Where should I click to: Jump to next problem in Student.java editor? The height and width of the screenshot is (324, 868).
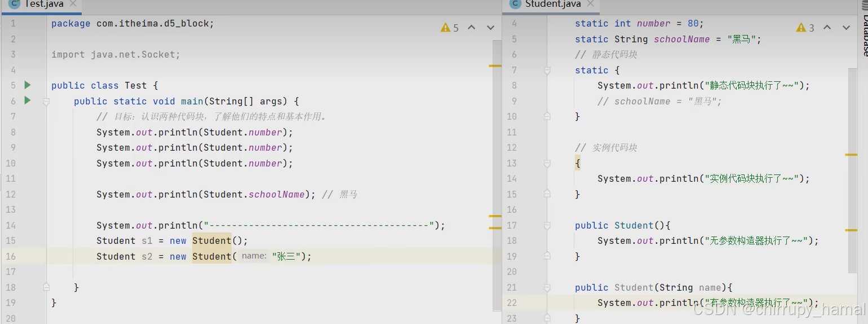pyautogui.click(x=846, y=28)
